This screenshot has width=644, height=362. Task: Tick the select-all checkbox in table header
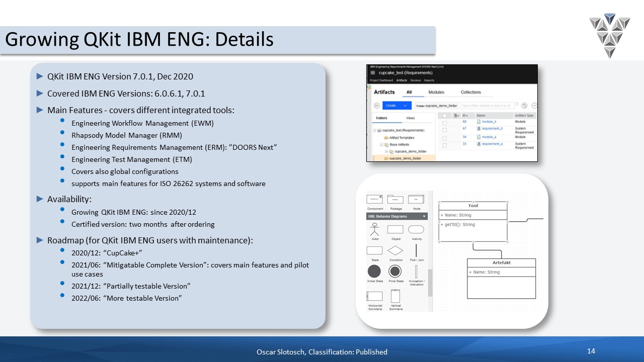(x=444, y=115)
